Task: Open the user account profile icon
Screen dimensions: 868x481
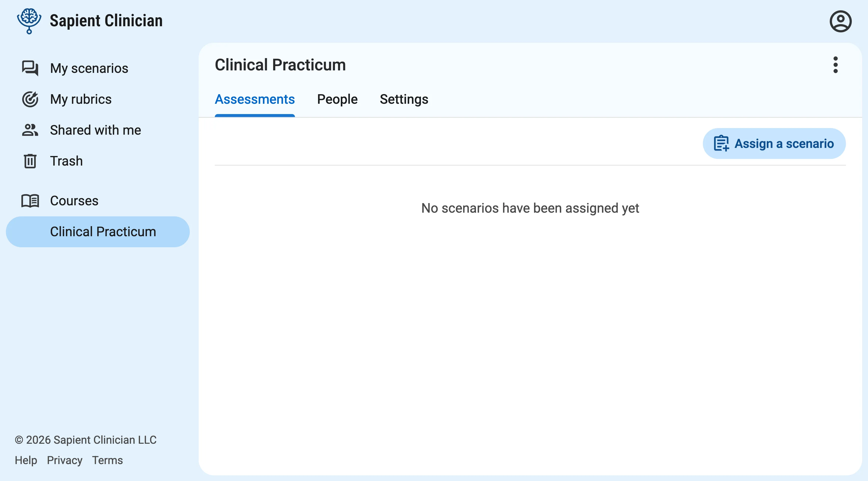Action: click(x=840, y=21)
